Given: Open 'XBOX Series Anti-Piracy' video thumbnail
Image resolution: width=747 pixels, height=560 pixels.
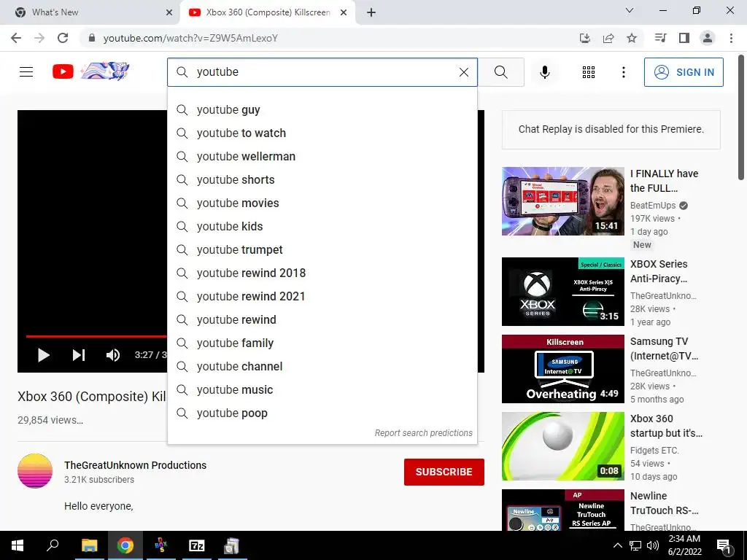Looking at the screenshot, I should (x=562, y=292).
